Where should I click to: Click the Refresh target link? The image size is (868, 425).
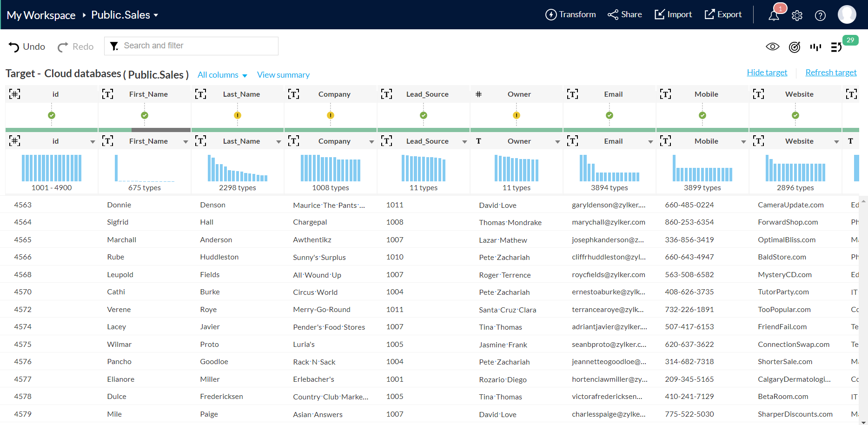[x=831, y=73]
